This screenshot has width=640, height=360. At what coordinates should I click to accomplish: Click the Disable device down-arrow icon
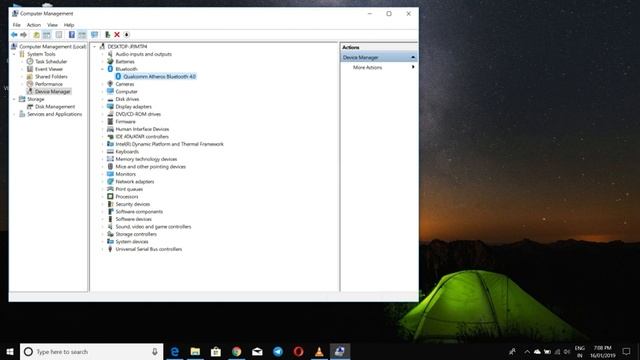127,35
